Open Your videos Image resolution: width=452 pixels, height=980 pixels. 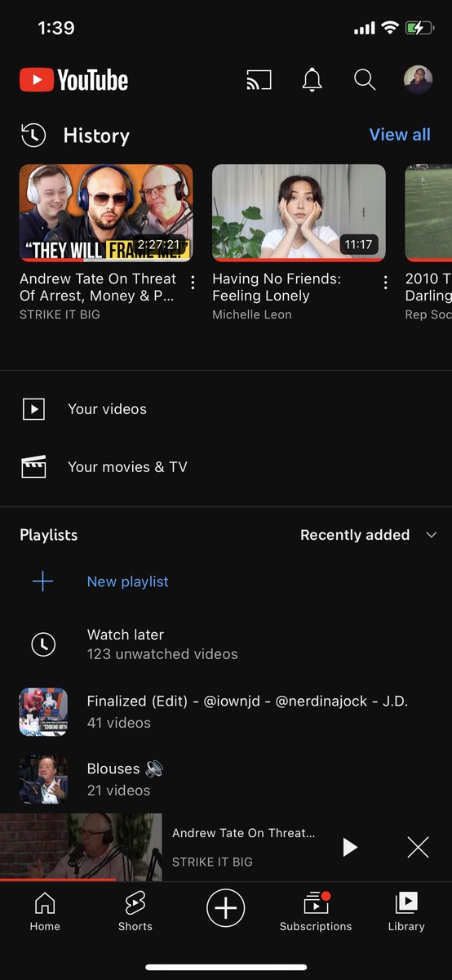tap(226, 409)
